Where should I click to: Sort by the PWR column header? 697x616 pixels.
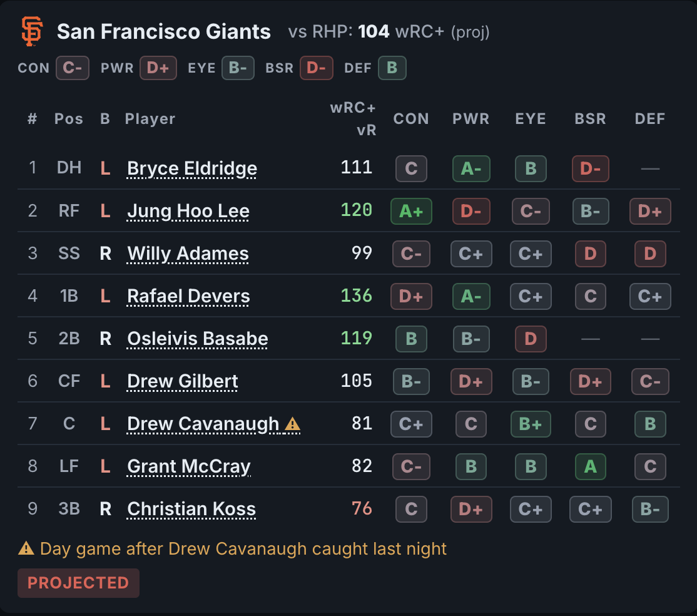471,119
